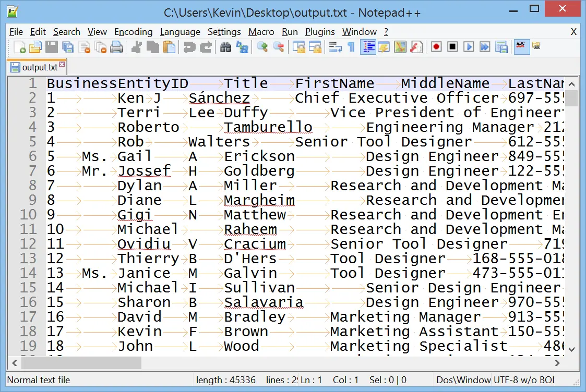Open the Encoding menu
The image size is (586, 392).
click(x=134, y=32)
